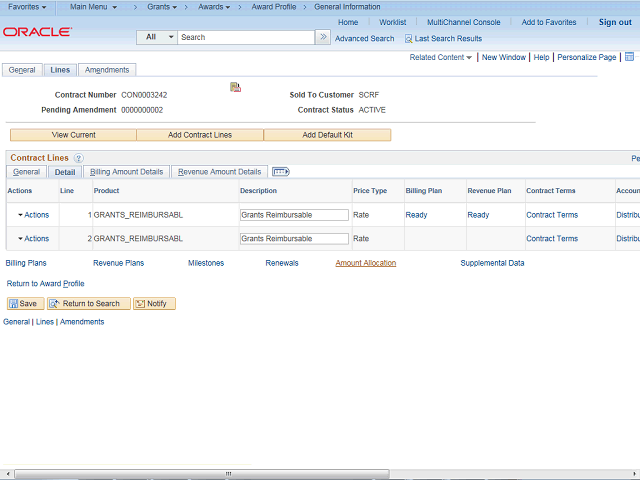Click the Help link

pyautogui.click(x=541, y=57)
